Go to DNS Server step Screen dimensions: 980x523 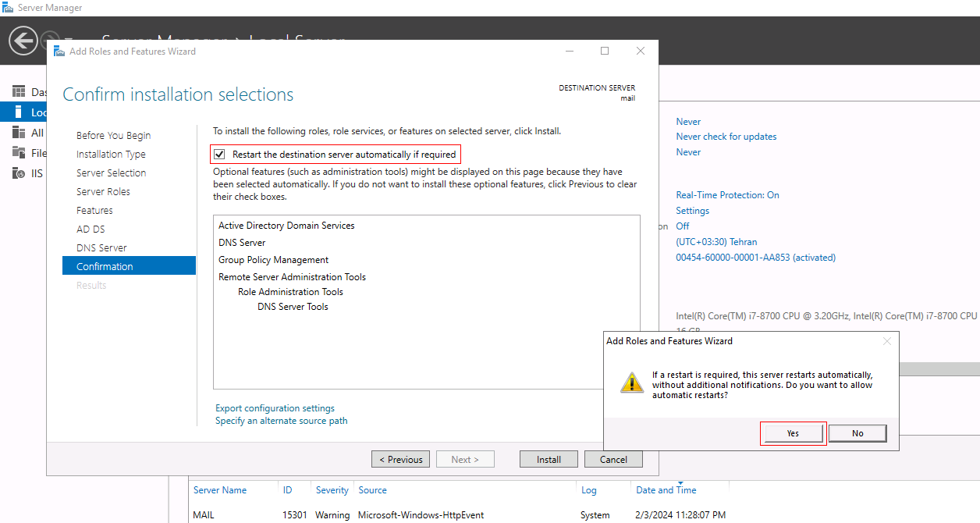click(x=101, y=247)
